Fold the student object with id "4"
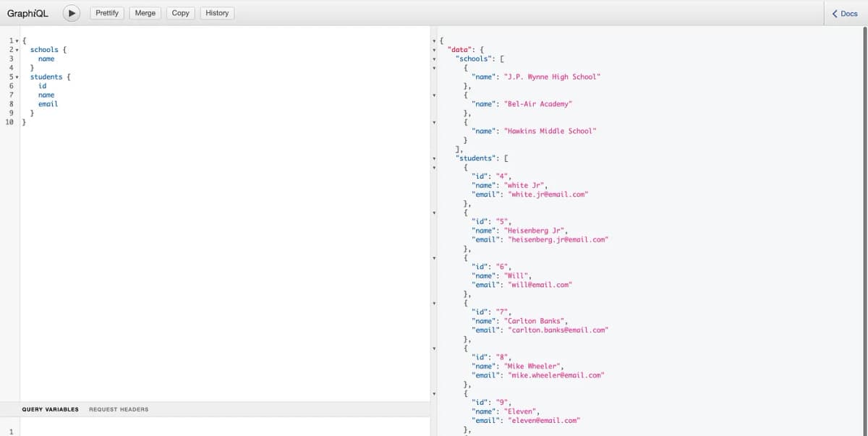868x436 pixels. pyautogui.click(x=434, y=167)
